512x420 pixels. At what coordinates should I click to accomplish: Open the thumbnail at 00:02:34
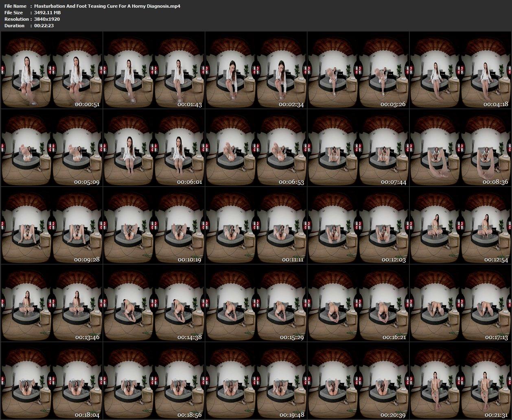[256, 70]
